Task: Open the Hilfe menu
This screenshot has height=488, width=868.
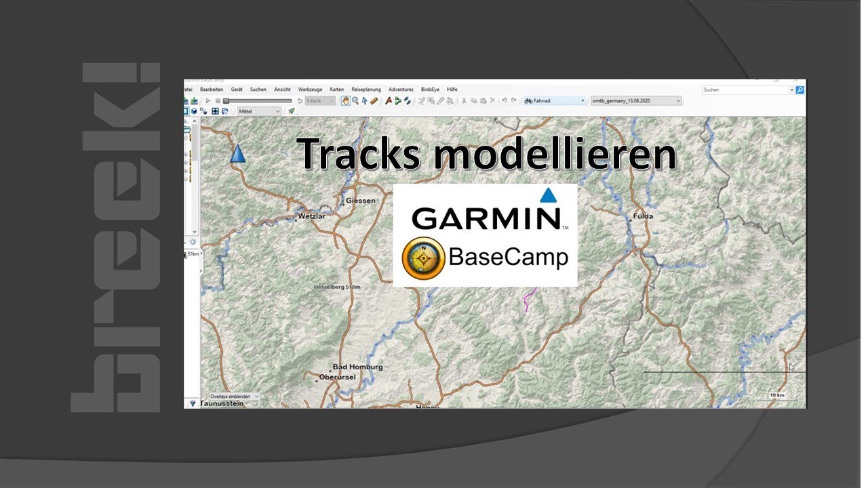Action: tap(452, 89)
